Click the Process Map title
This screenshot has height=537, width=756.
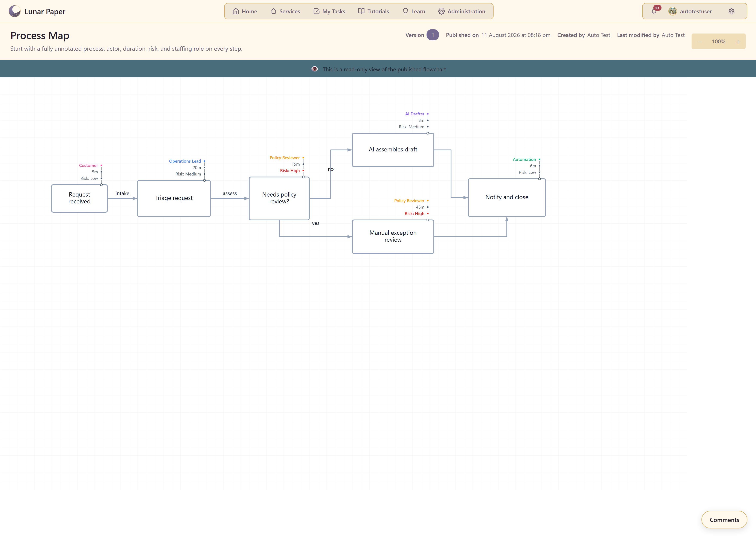(x=40, y=35)
